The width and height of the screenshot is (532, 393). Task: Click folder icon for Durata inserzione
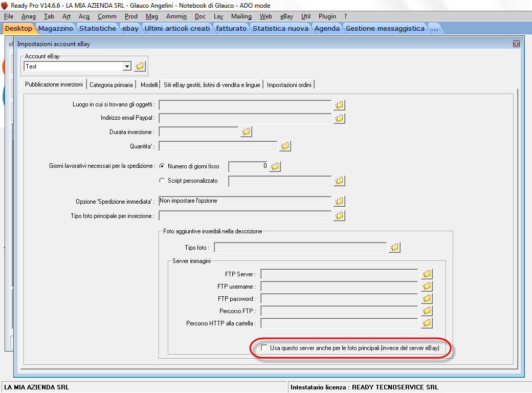click(x=247, y=132)
